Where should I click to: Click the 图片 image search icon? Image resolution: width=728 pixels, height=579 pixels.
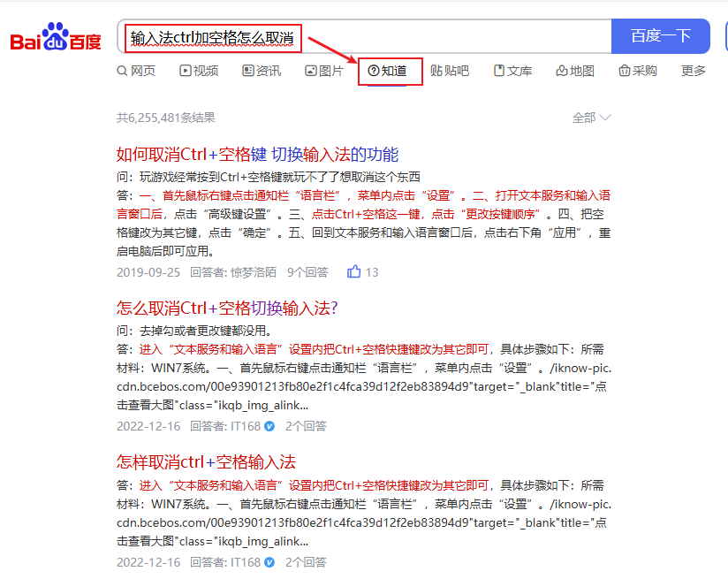[311, 71]
